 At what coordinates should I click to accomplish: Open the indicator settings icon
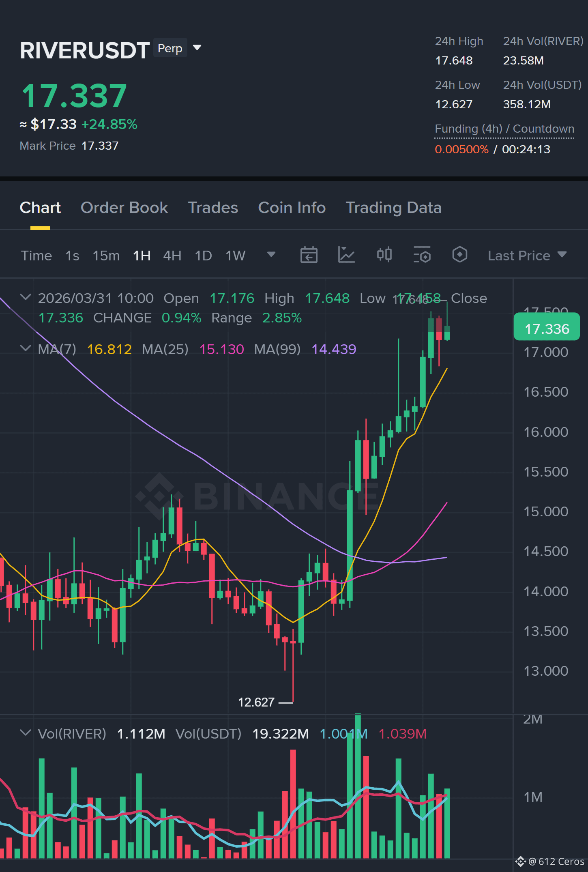point(422,255)
